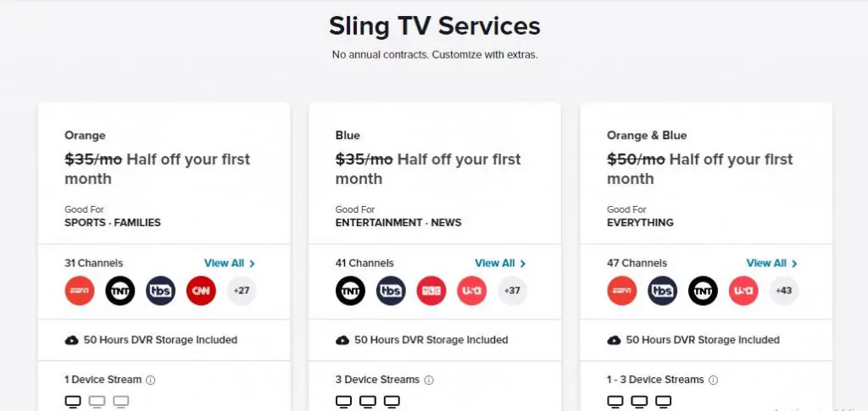The image size is (868, 411).
Task: Click info icon beside 3 Device Streams
Action: coord(428,380)
